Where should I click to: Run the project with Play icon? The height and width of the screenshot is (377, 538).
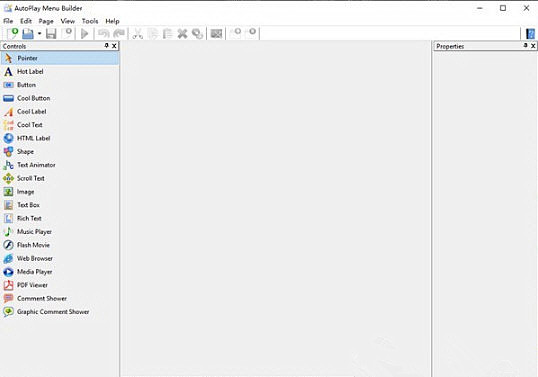coord(84,34)
